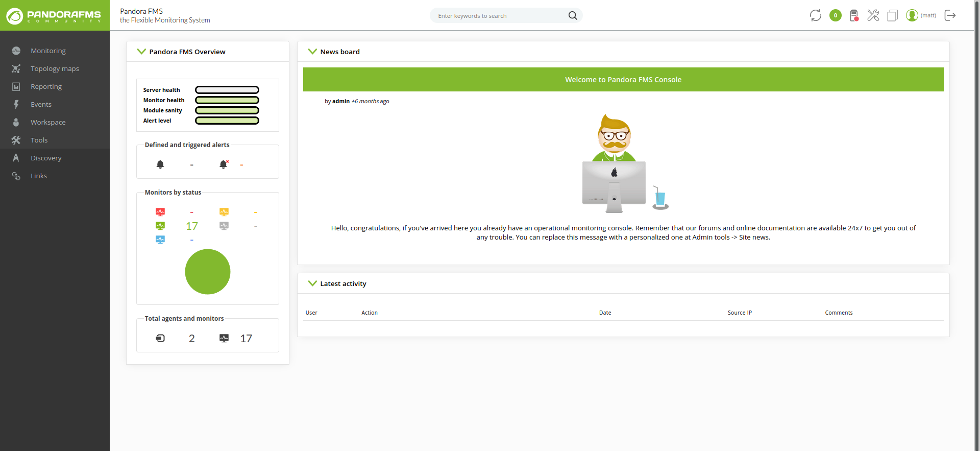Click the red critical monitors icon

click(x=160, y=212)
